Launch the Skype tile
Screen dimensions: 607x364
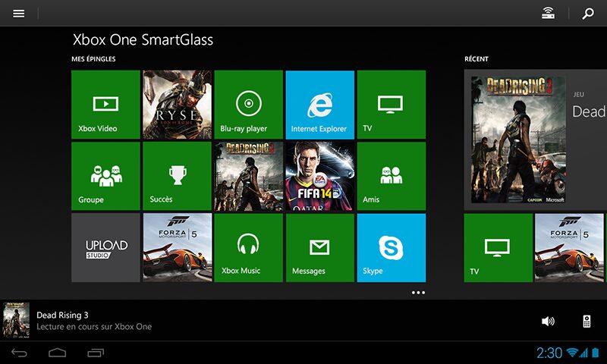391,247
